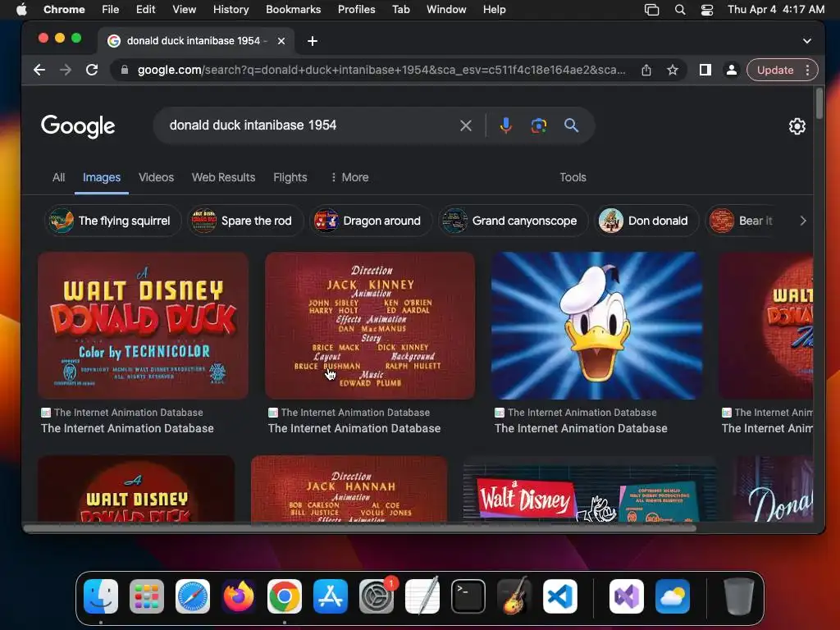Open the Profiles menu
Viewport: 840px width, 630px height.
[356, 10]
